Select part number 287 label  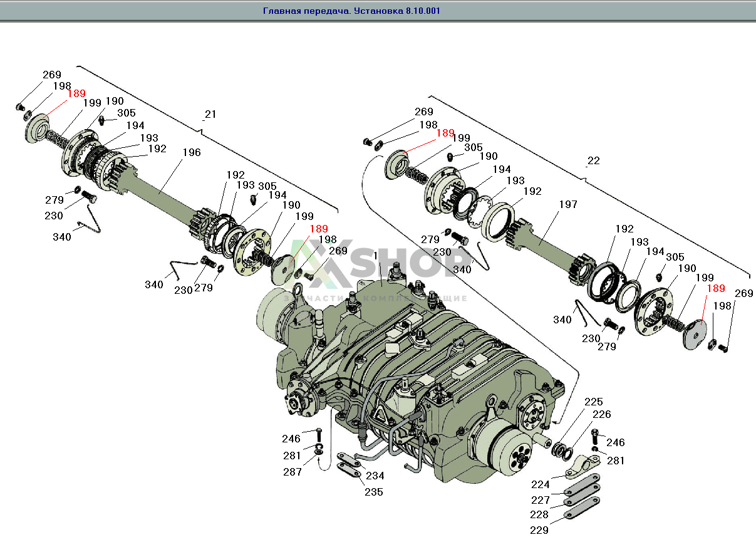coord(292,472)
